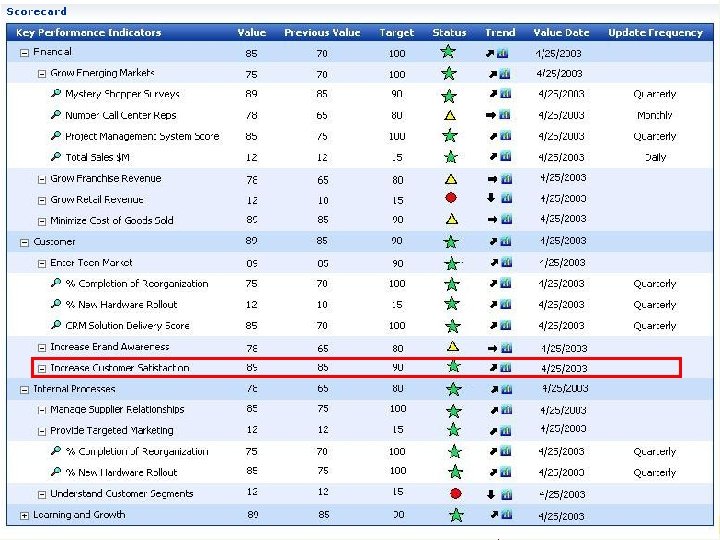Open chart icon for Mystery Shopper Surveys
This screenshot has height=540, width=720.
[506, 94]
